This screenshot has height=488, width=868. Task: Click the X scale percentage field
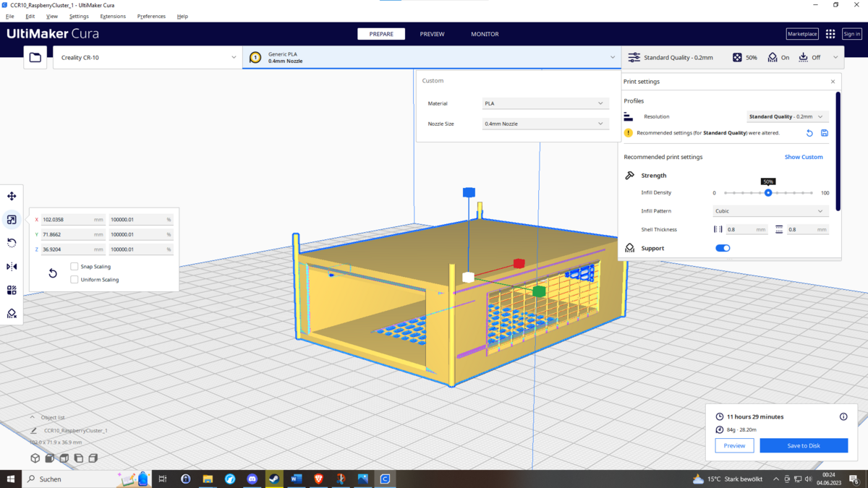pos(141,219)
